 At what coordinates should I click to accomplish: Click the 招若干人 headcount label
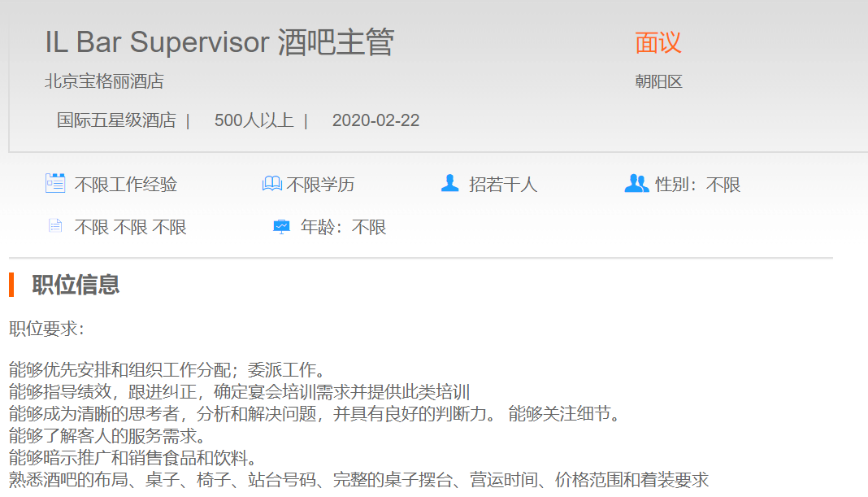(x=503, y=185)
